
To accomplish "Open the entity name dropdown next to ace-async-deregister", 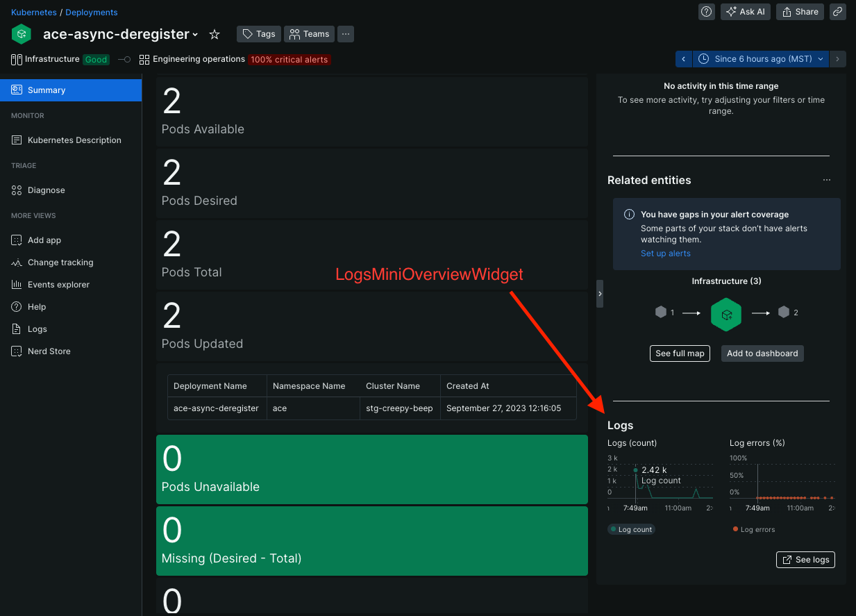I will pyautogui.click(x=196, y=33).
